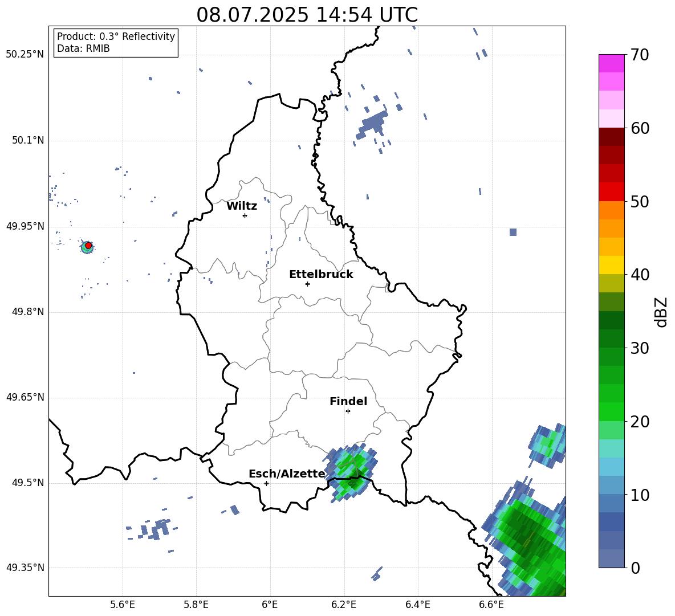Click the dBZ colorbar axis label
This screenshot has height=616, width=675.
(661, 312)
